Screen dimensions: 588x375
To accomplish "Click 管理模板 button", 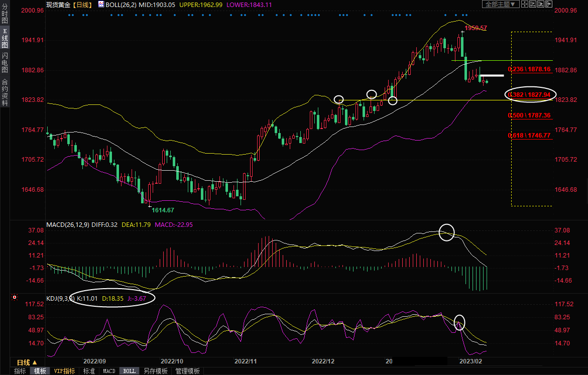I will 187,371.
